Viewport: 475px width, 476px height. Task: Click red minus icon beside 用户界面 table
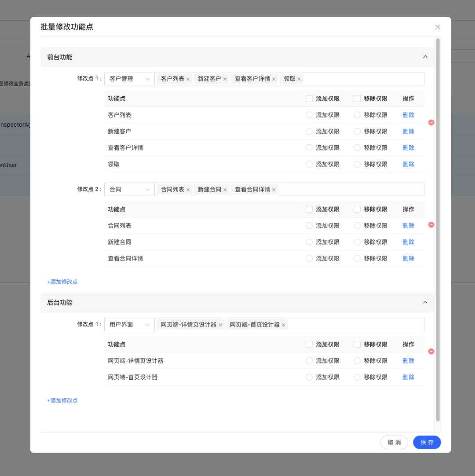pos(431,352)
